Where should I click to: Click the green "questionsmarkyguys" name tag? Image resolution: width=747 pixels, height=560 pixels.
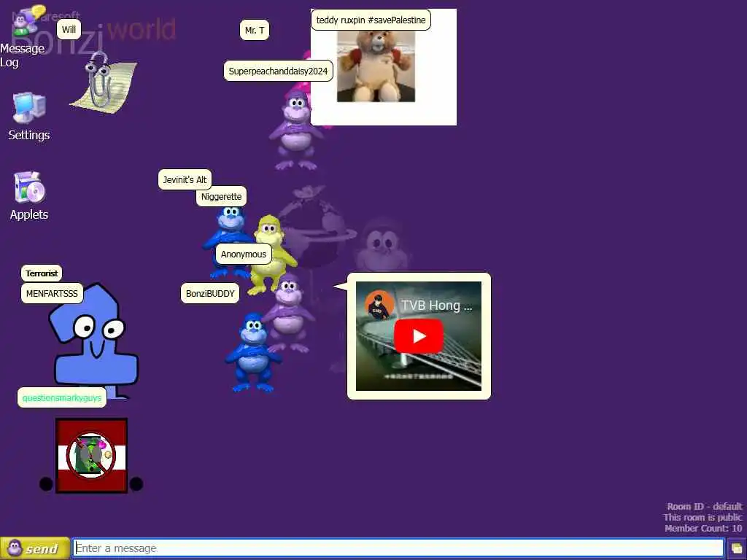[62, 397]
